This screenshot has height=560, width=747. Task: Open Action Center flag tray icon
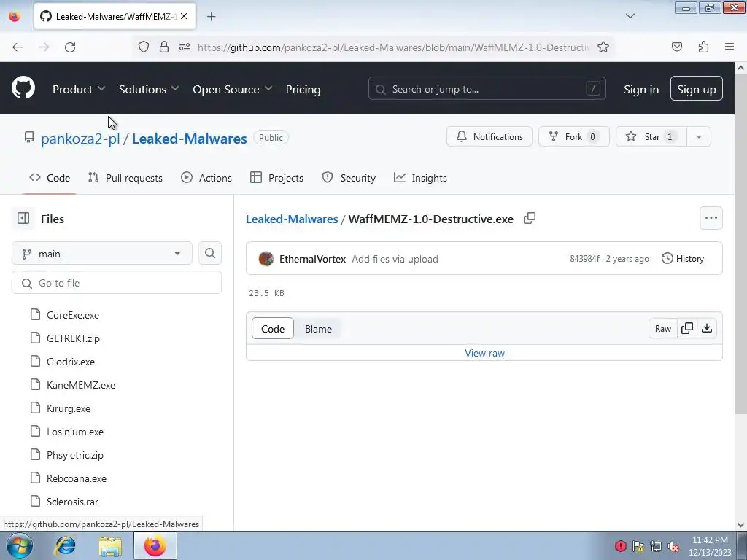pyautogui.click(x=638, y=545)
